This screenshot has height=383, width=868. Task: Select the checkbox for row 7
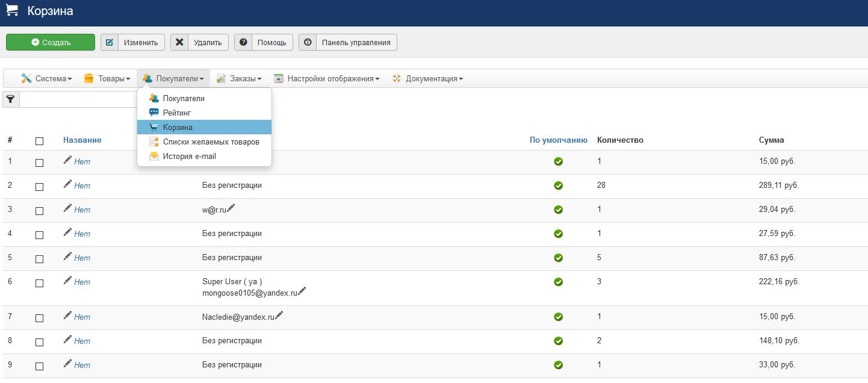pyautogui.click(x=40, y=318)
